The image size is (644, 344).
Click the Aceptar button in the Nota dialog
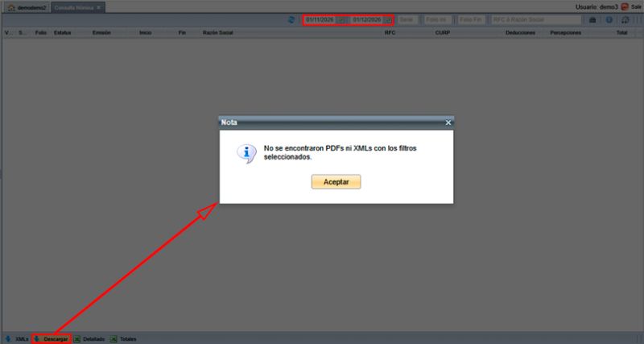coord(336,181)
